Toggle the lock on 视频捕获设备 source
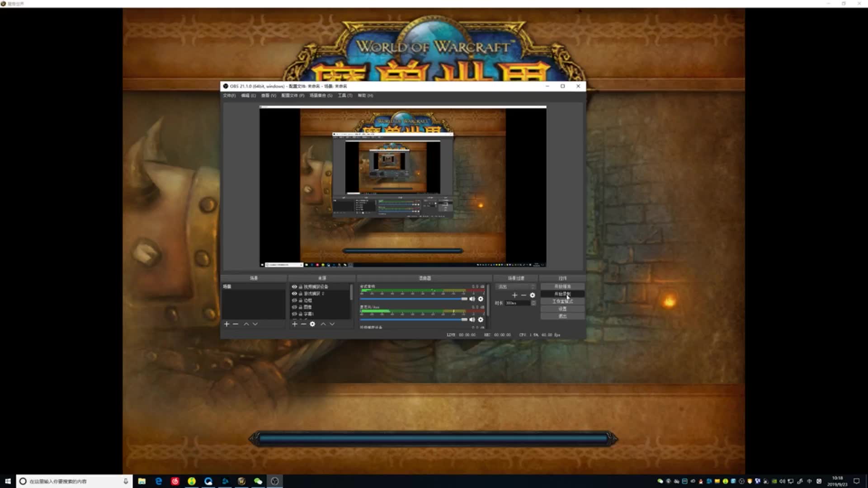The image size is (868, 488). click(x=301, y=286)
